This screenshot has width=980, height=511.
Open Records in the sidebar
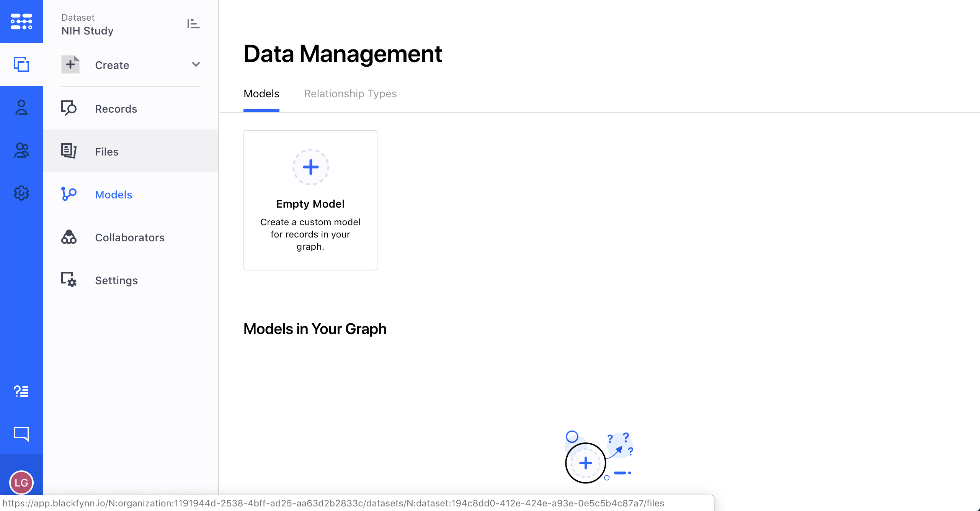[116, 109]
